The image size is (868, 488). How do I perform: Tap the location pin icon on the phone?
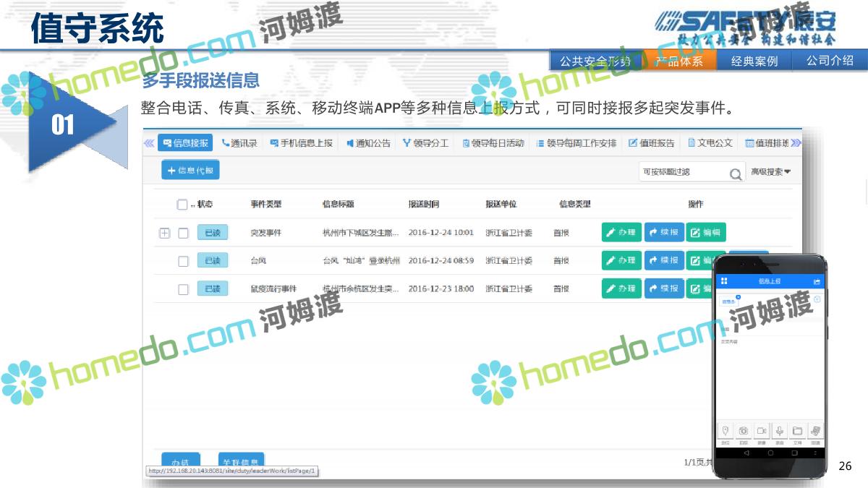[x=726, y=431]
